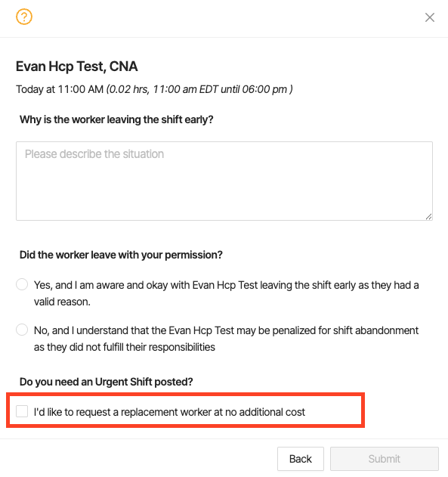Close the dialog with the X icon
This screenshot has width=448, height=477.
429,17
